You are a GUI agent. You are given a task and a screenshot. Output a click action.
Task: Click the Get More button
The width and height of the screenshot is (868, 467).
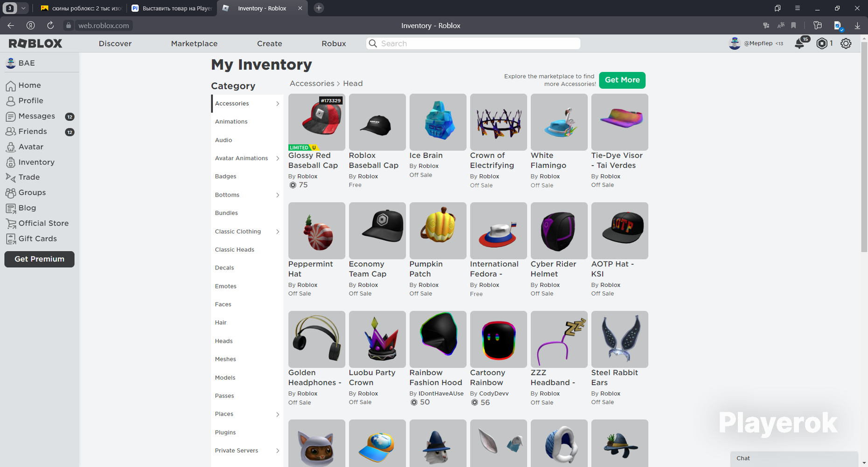point(623,80)
